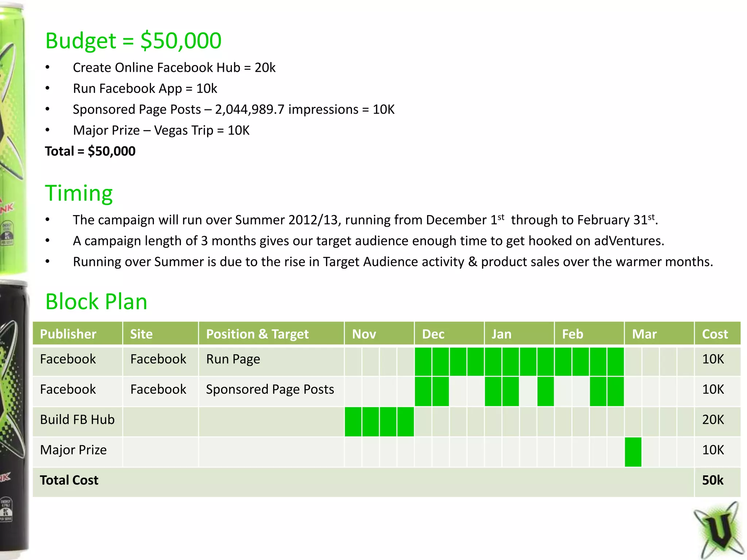Click the Cost column header
Viewport: 747px width, 560px height.
pos(715,334)
